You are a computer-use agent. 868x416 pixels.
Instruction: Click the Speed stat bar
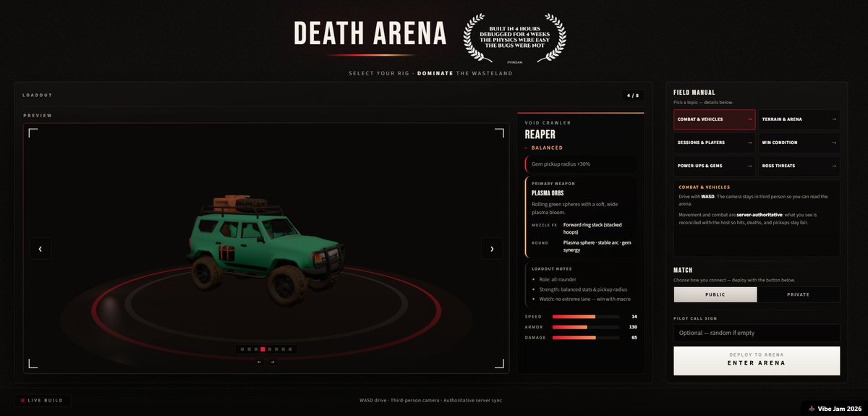pyautogui.click(x=586, y=317)
